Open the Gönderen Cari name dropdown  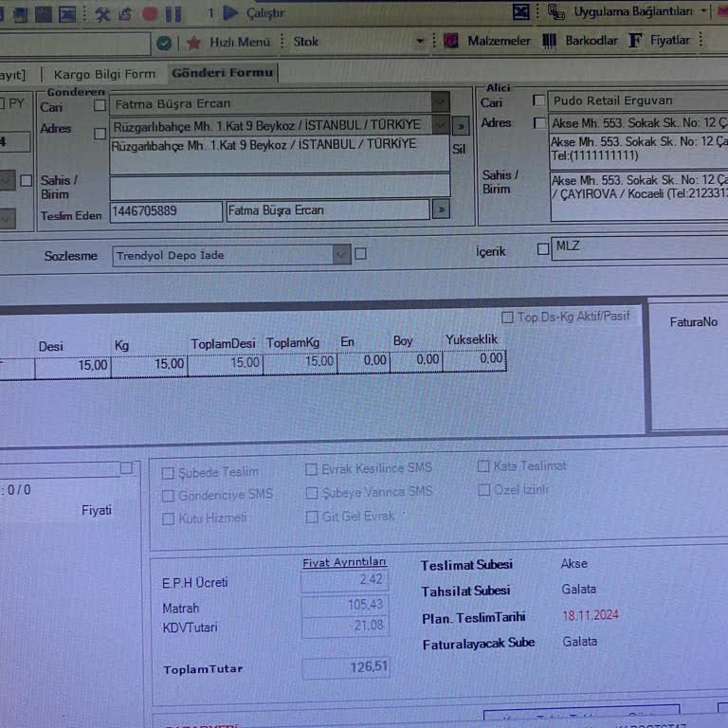click(x=440, y=102)
